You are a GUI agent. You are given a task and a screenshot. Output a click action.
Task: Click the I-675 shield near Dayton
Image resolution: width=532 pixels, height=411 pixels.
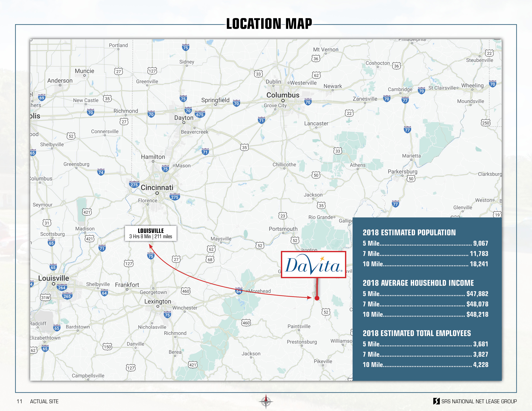pyautogui.click(x=200, y=114)
